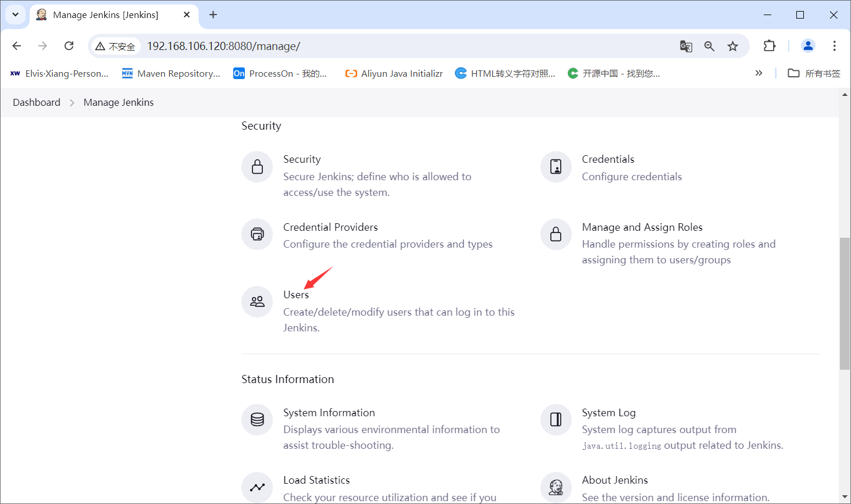851x504 pixels.
Task: Open the Chrome three-dot menu
Action: pos(834,46)
